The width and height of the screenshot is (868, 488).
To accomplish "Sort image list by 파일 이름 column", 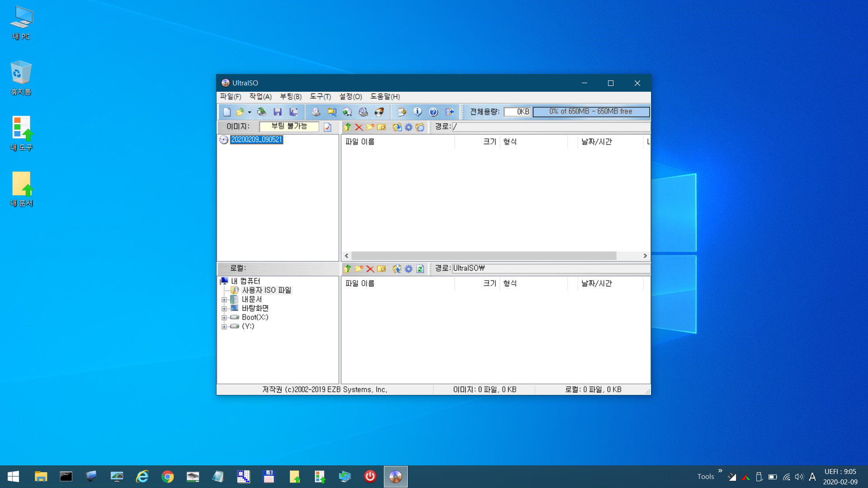I will [x=398, y=142].
